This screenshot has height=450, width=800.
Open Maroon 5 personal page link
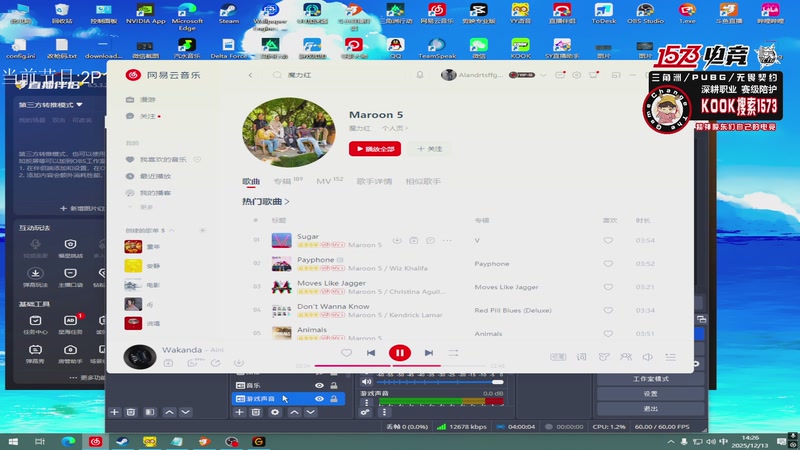click(395, 128)
